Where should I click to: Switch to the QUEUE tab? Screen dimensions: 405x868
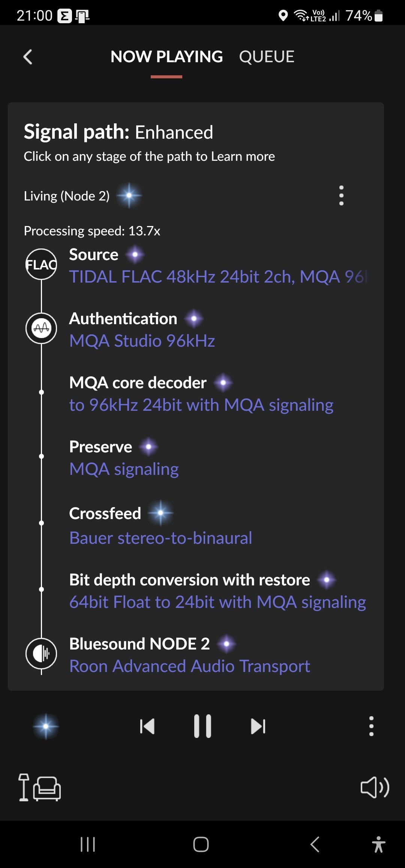tap(267, 57)
